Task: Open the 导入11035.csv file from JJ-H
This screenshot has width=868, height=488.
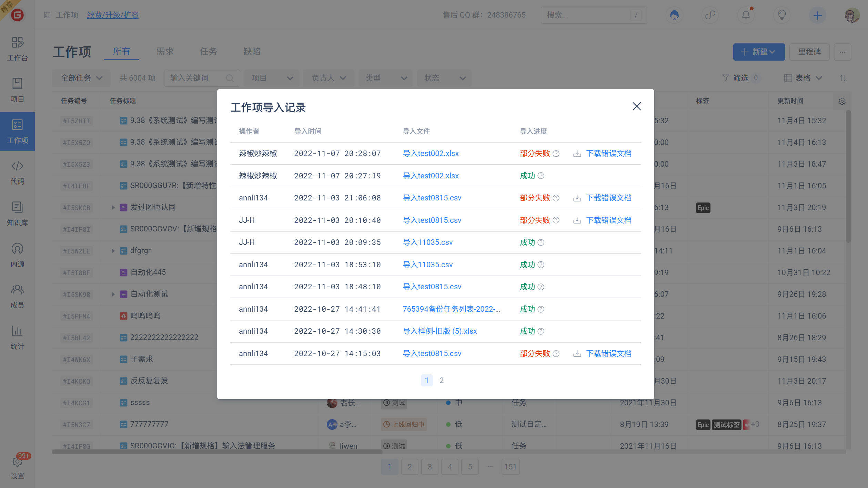Action: (x=427, y=242)
